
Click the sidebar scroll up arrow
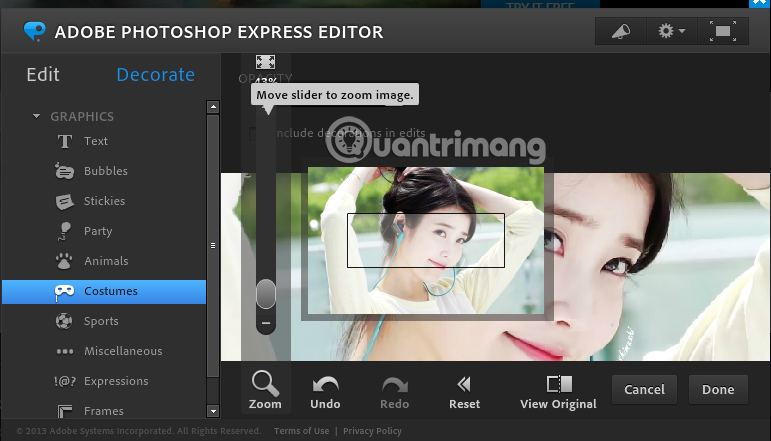coord(213,107)
